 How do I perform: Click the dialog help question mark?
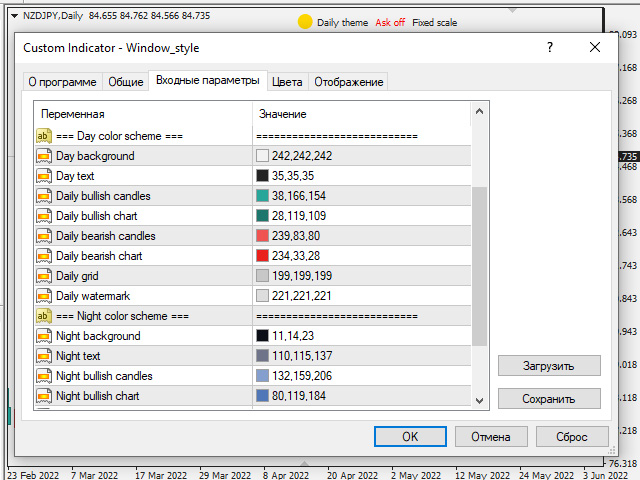click(550, 47)
